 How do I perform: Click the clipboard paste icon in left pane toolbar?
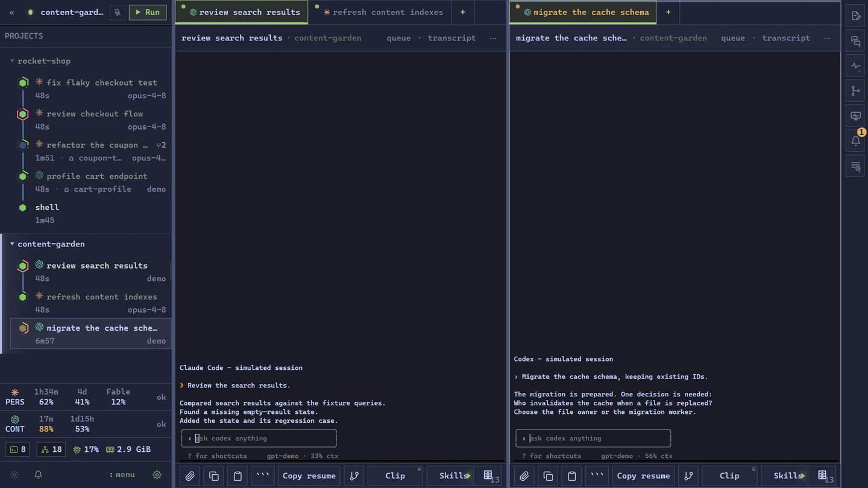pos(237,476)
